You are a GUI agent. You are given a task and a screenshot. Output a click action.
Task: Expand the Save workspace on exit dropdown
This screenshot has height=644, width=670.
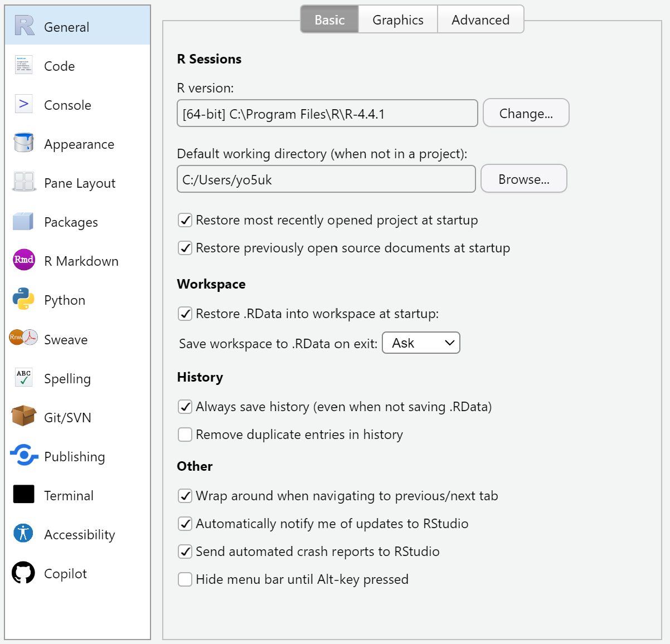tap(421, 343)
